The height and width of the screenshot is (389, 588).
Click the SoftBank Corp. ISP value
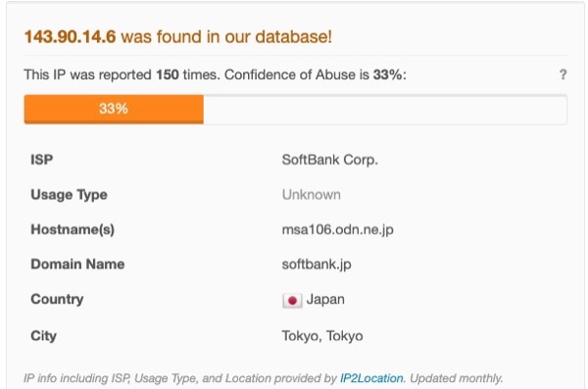point(329,160)
